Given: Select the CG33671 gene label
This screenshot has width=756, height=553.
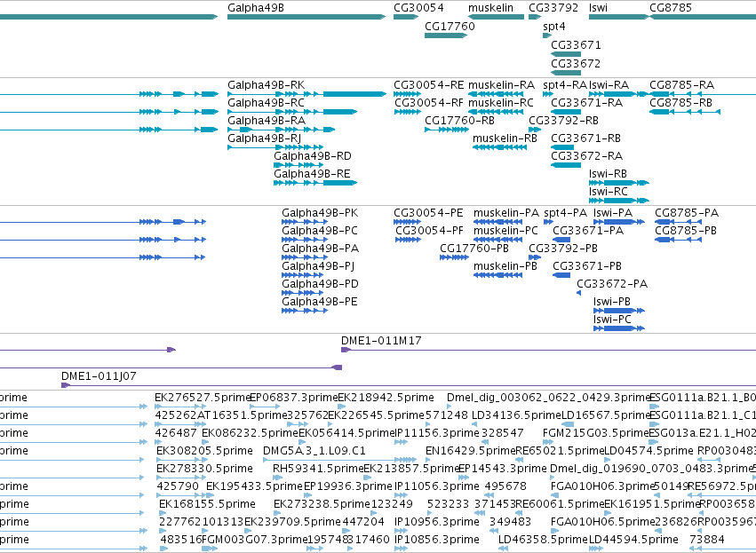Looking at the screenshot, I should pyautogui.click(x=577, y=44).
